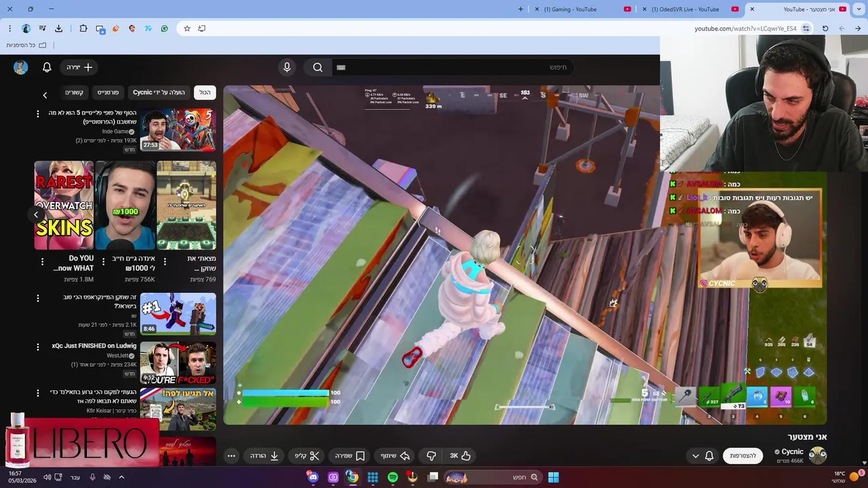Open the Chrome three-dot menu

[9, 28]
